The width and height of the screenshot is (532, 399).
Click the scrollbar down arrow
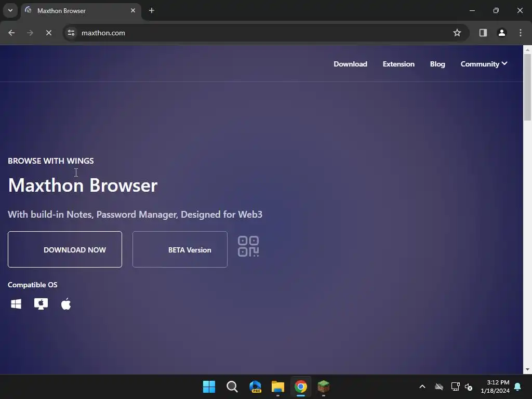click(x=528, y=369)
